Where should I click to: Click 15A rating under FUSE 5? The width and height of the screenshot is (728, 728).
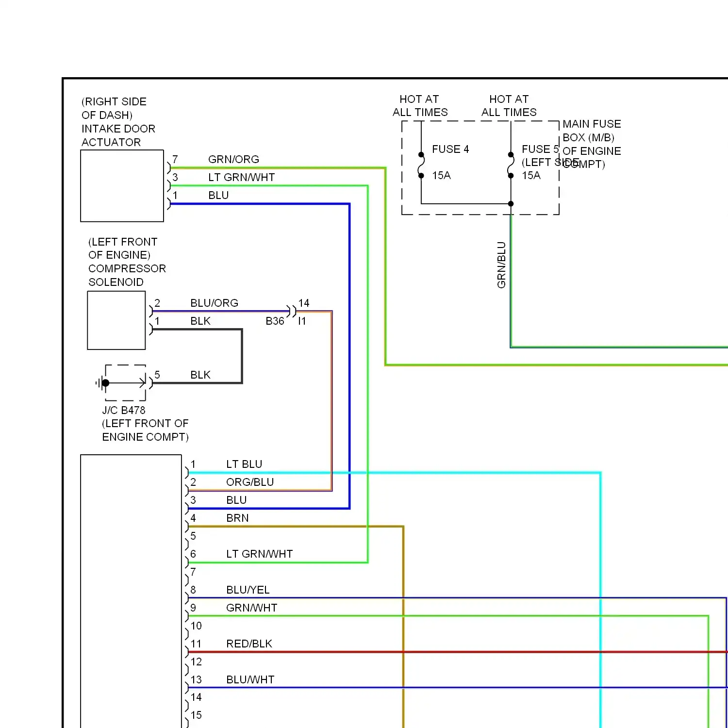click(x=531, y=175)
